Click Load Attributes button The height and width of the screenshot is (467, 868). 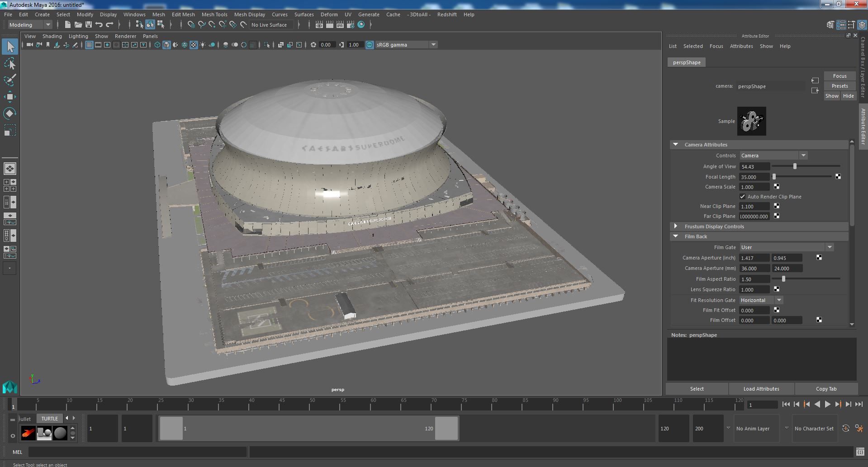click(761, 389)
